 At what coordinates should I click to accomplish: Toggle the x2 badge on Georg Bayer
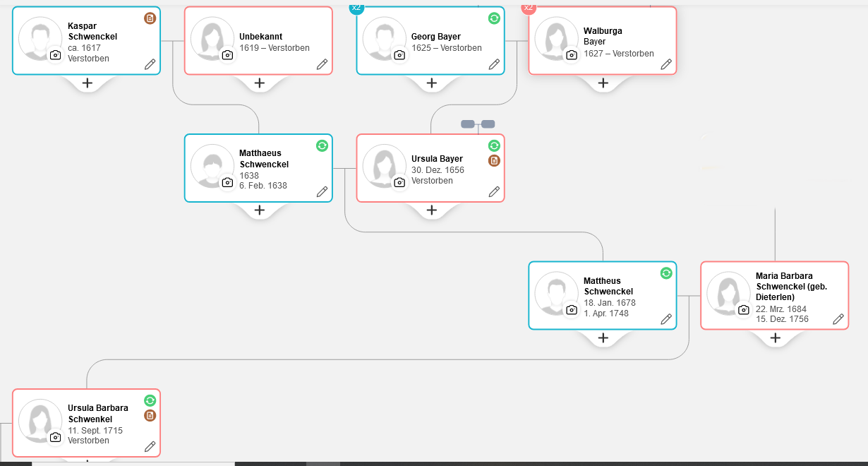click(x=356, y=7)
